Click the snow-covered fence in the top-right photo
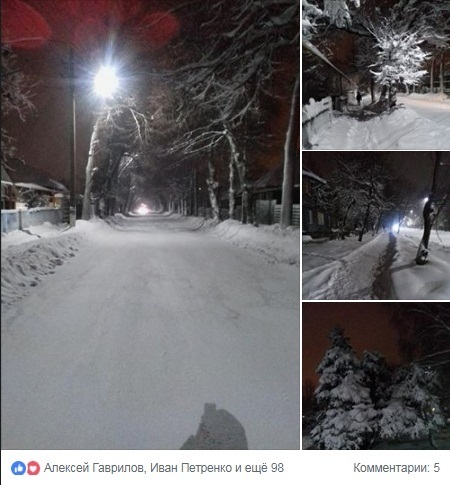The height and width of the screenshot is (485, 450). (x=317, y=115)
